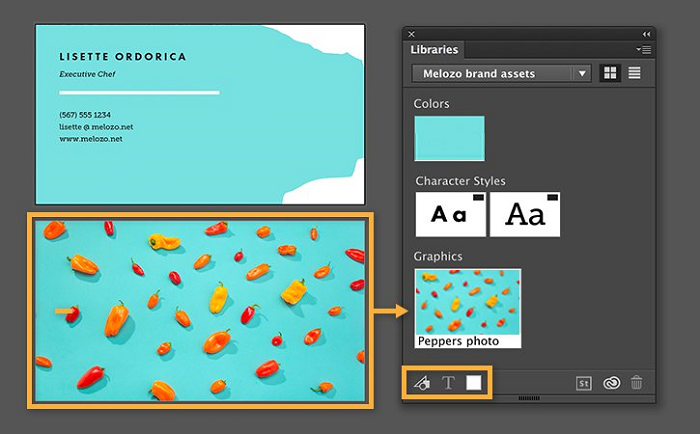The height and width of the screenshot is (434, 700).
Task: Open the Melozo brand assets library dropdown
Action: [502, 73]
